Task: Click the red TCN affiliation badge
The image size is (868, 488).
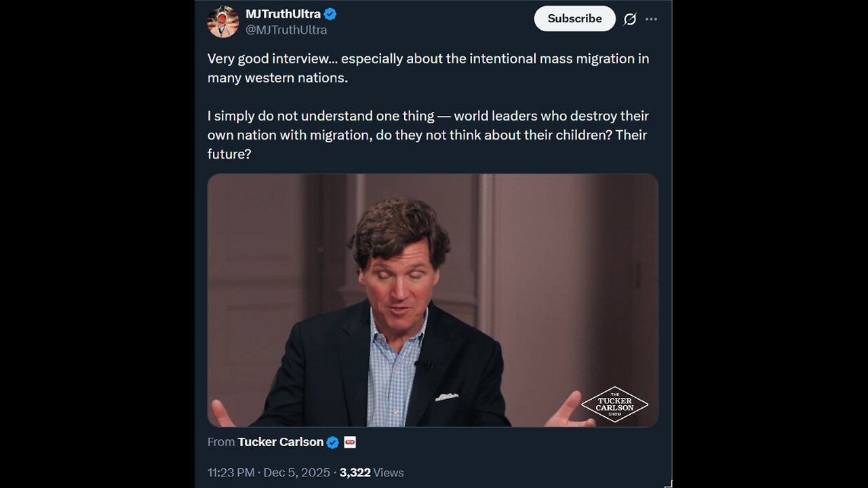Action: click(x=350, y=443)
